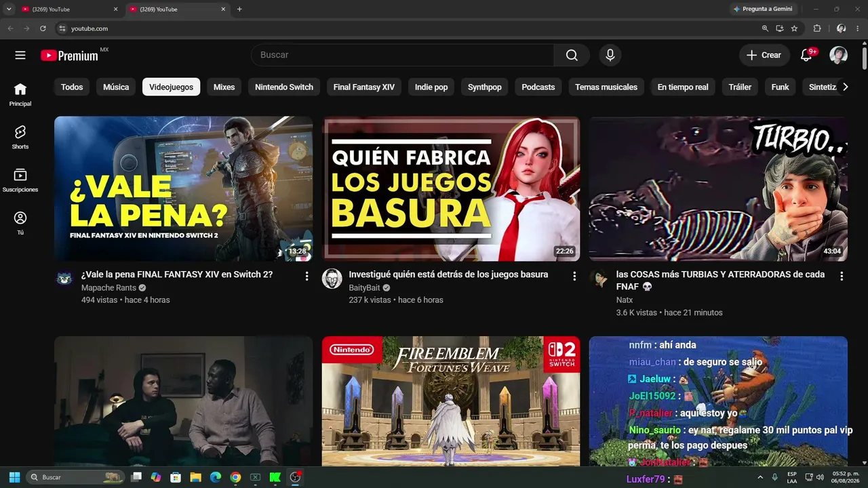Click the YouTube Premium logo
The image size is (868, 488).
coord(69,56)
